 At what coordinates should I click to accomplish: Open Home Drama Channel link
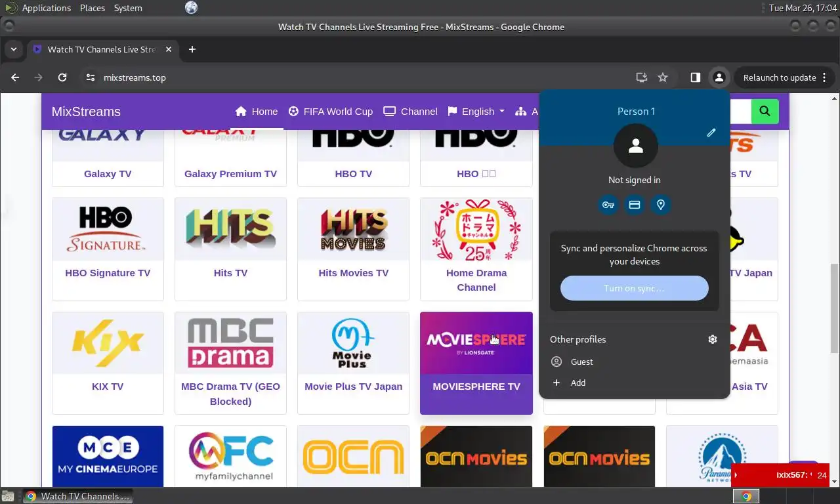[x=476, y=280]
